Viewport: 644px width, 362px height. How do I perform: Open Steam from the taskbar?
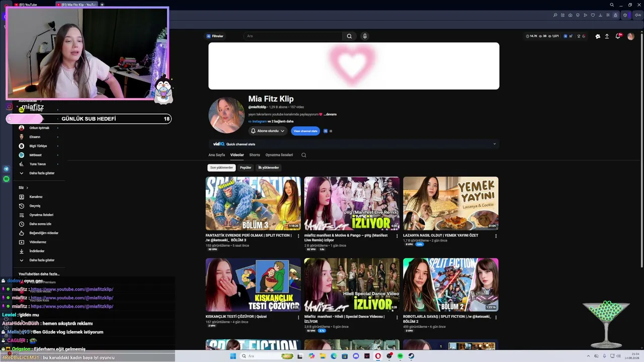click(x=411, y=356)
